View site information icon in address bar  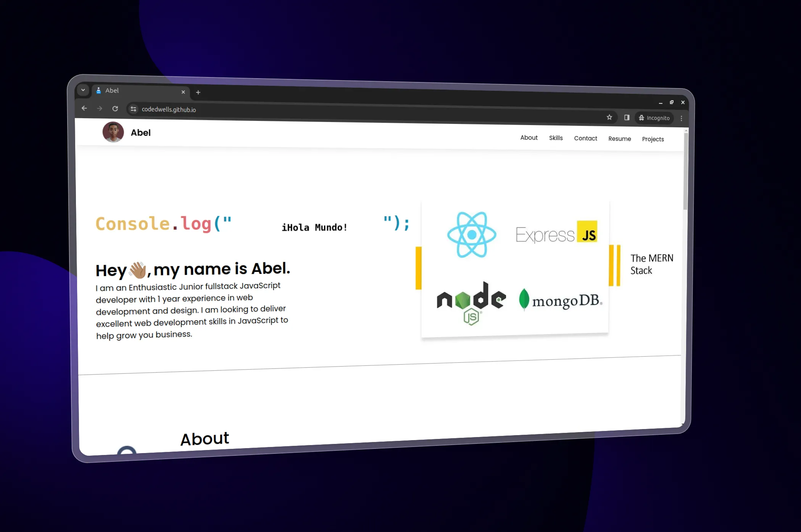133,109
